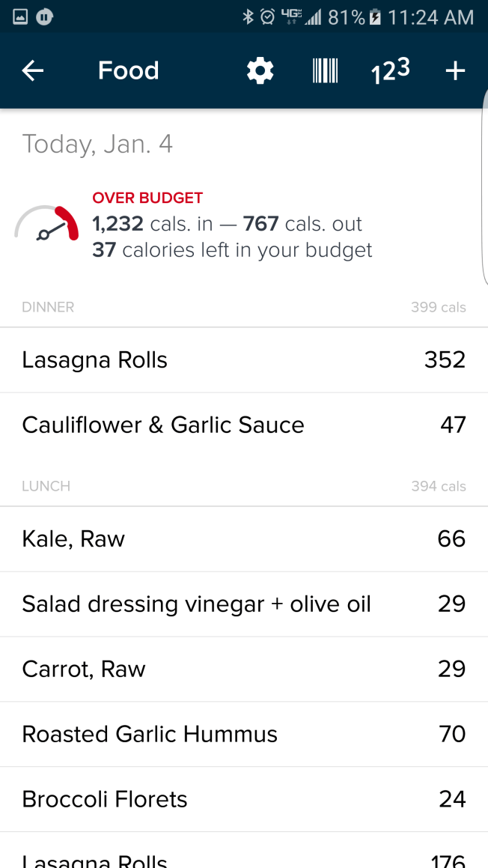The image size is (488, 868).
Task: Open Roasted Garlic Hummus entry
Action: [244, 734]
